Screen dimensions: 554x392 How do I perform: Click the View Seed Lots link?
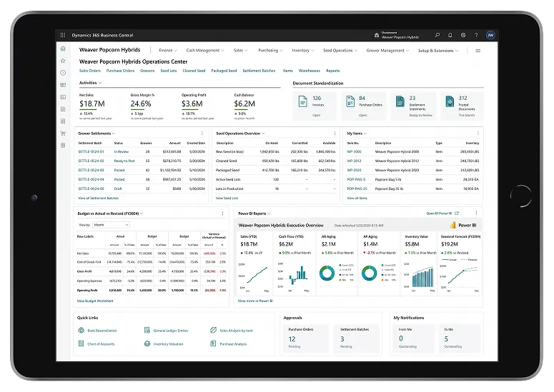(227, 198)
